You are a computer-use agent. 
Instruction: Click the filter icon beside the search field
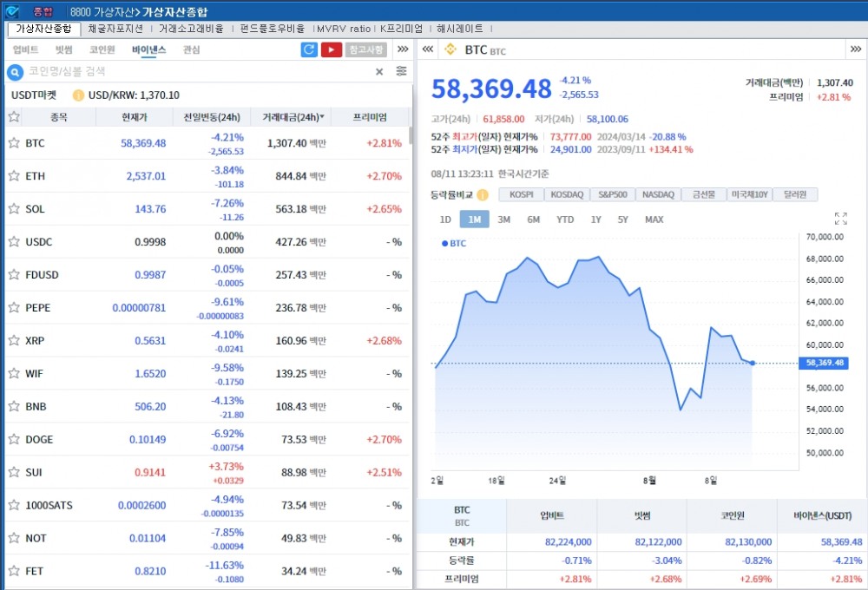click(399, 70)
